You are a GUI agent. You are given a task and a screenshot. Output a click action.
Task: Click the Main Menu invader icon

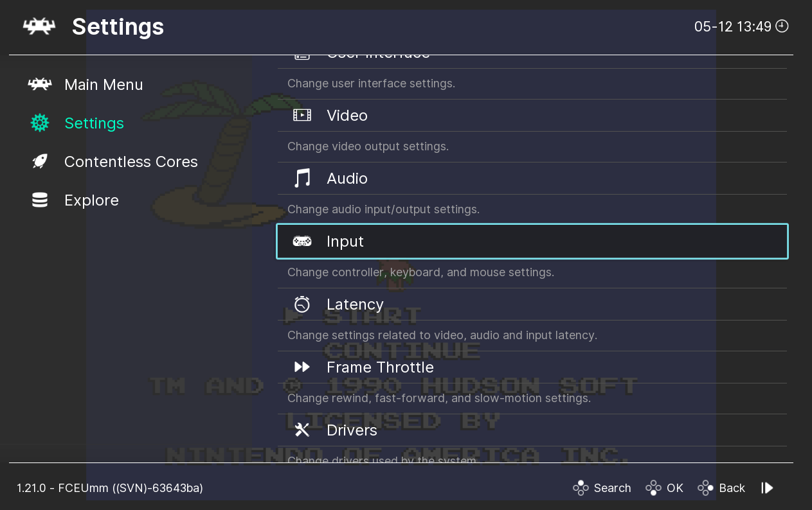click(40, 84)
